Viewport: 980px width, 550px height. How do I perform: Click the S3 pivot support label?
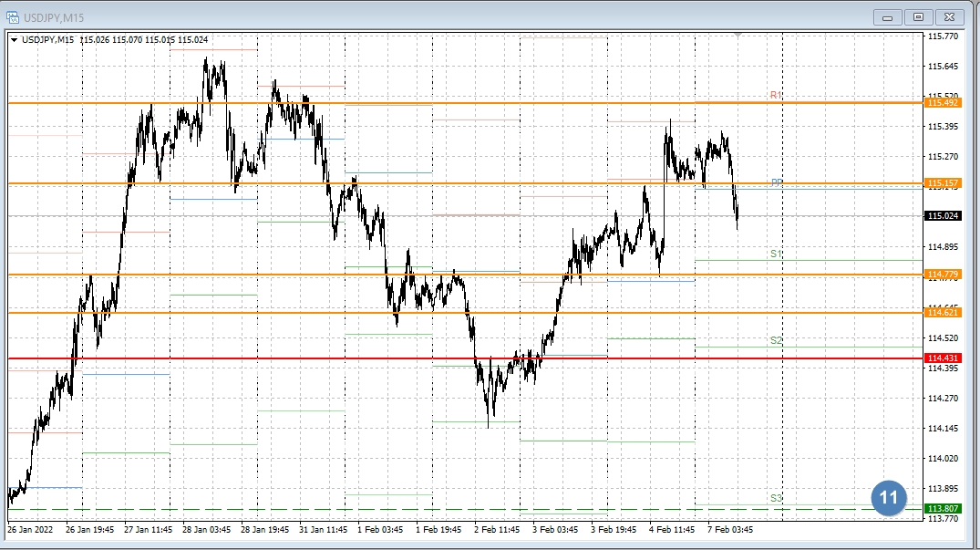[775, 498]
